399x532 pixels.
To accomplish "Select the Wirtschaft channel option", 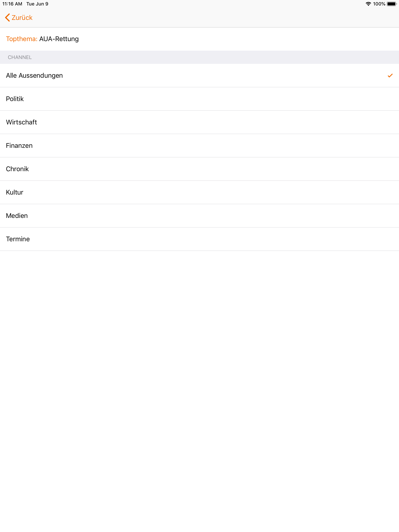I will (x=199, y=122).
